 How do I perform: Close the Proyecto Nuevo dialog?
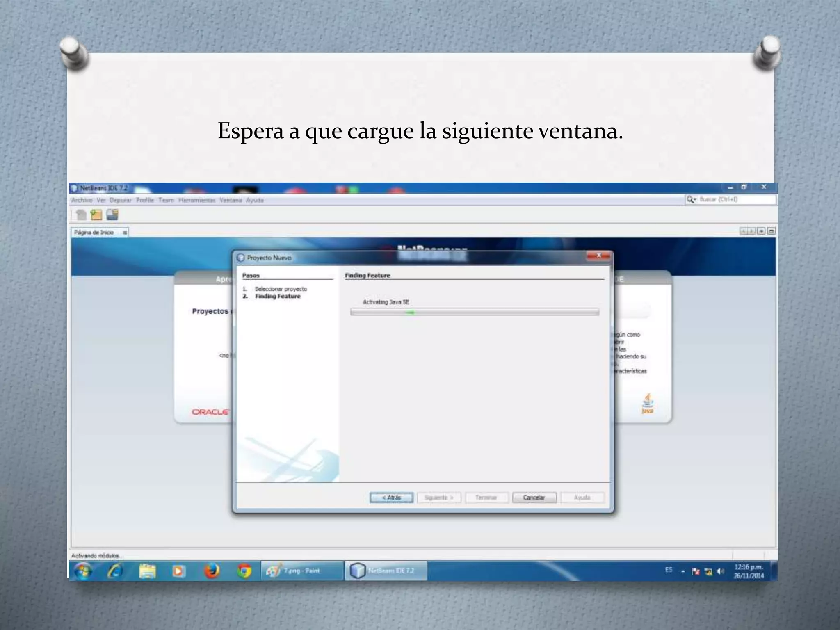pyautogui.click(x=598, y=256)
